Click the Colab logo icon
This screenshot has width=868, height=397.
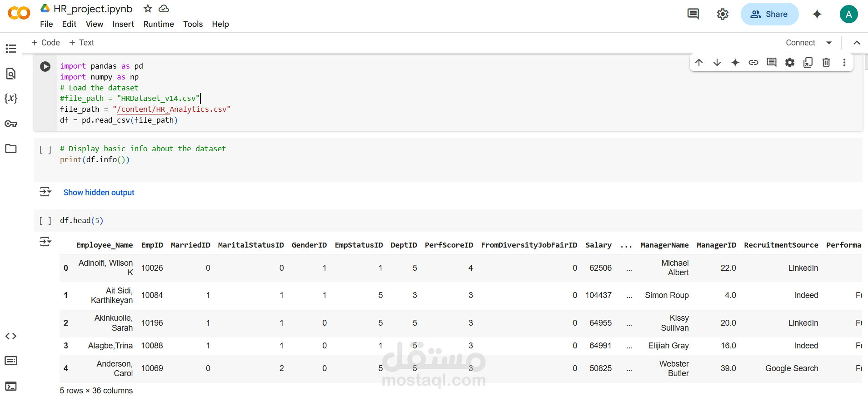(19, 13)
